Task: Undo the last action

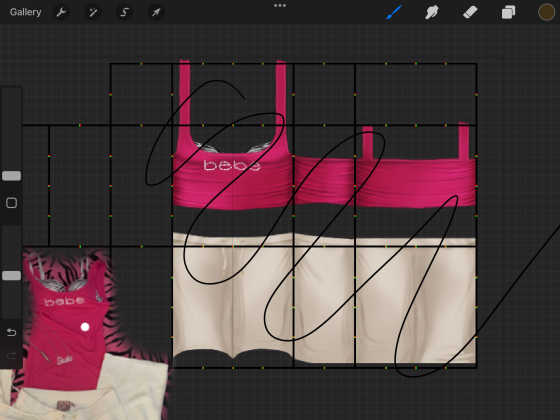Action: [x=11, y=332]
